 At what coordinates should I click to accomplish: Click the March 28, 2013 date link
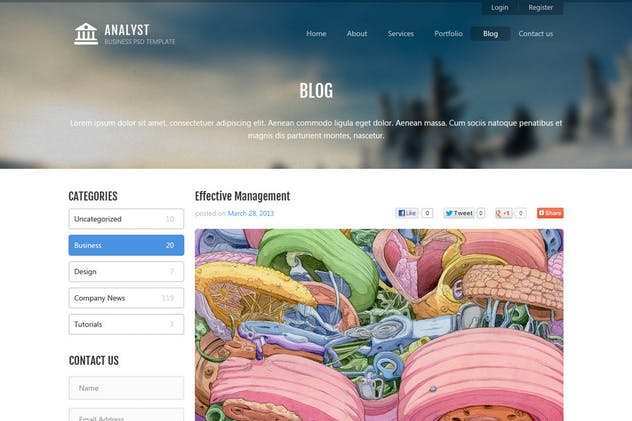tap(251, 214)
